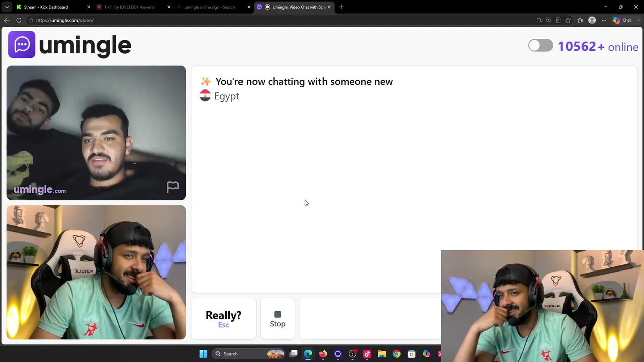Open Firefox from the taskbar

[323, 354]
